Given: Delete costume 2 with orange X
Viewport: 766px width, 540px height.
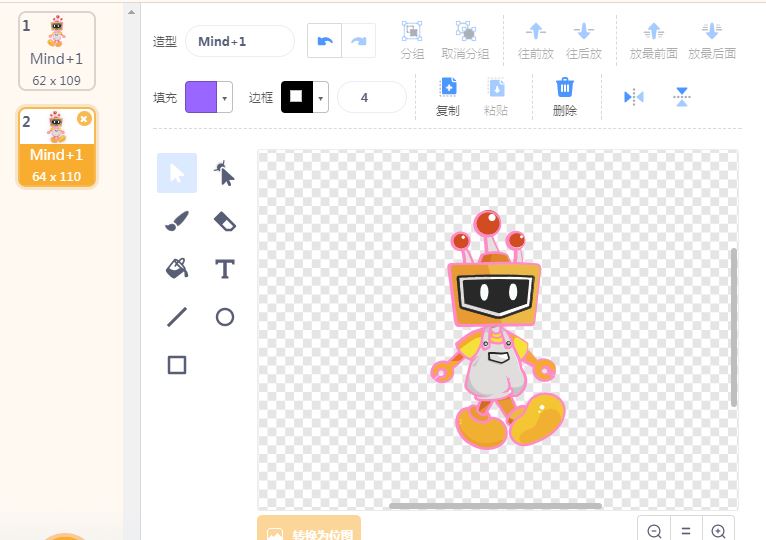Looking at the screenshot, I should tap(84, 118).
